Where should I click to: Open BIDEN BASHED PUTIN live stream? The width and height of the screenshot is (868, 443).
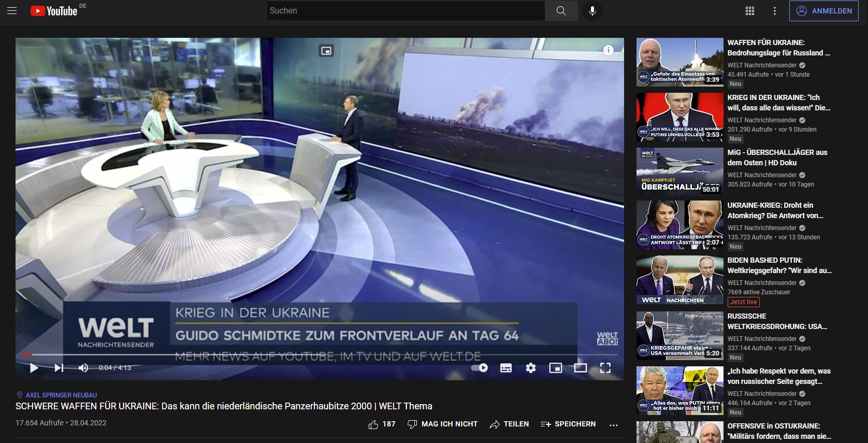coord(779,265)
